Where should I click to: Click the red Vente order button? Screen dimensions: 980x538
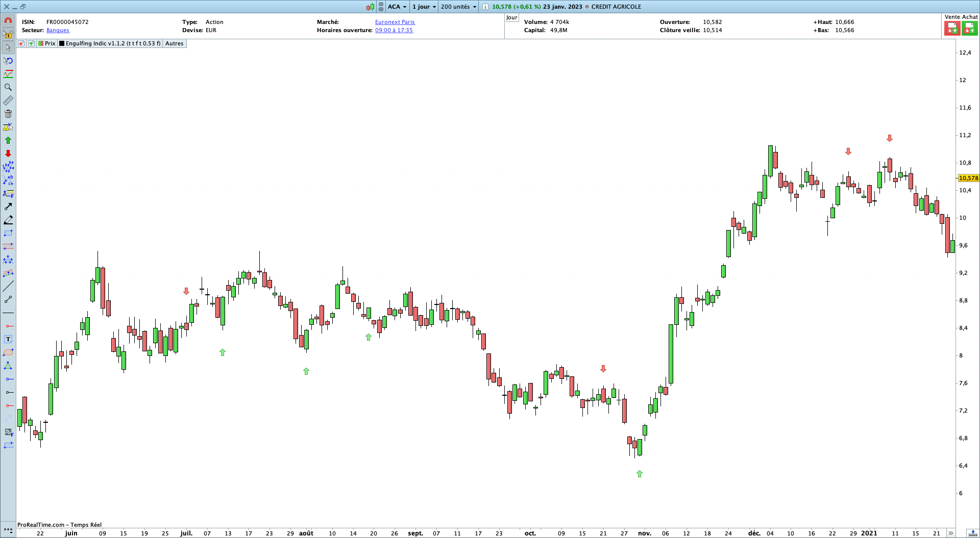click(952, 29)
